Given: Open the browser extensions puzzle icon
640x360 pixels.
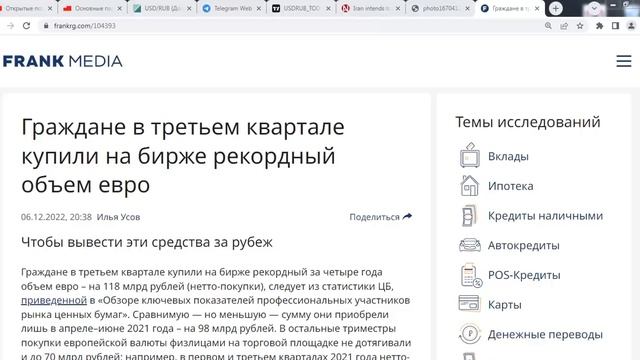Looking at the screenshot, I should click(x=599, y=26).
